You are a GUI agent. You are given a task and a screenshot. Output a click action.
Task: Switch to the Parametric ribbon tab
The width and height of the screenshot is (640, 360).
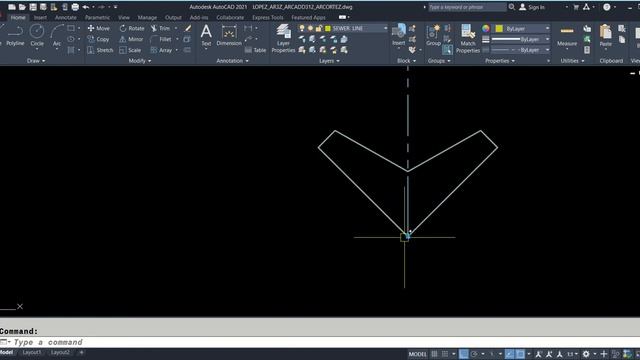coord(97,18)
